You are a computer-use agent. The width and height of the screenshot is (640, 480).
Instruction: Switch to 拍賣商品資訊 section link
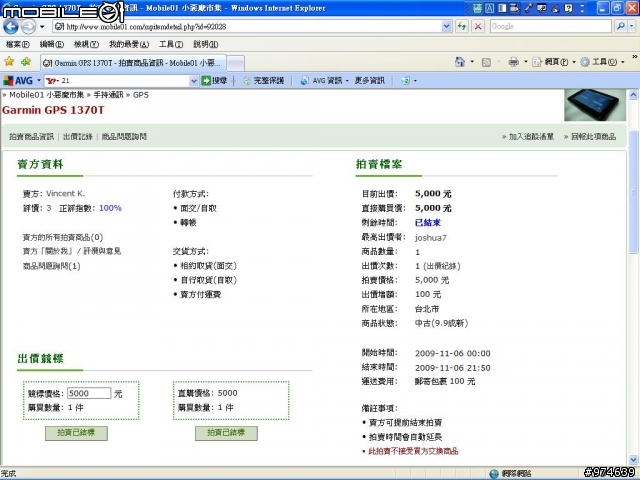[31, 137]
